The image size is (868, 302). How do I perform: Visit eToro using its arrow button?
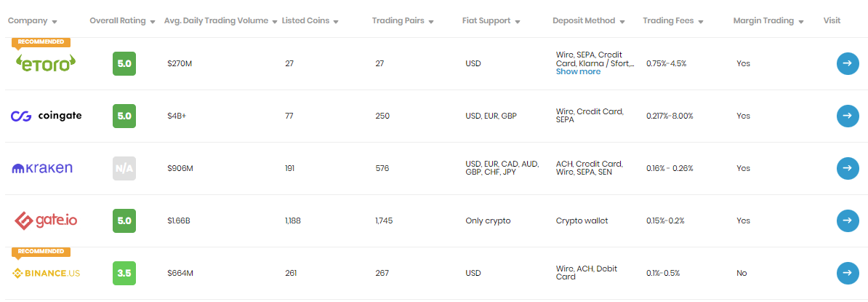point(848,64)
